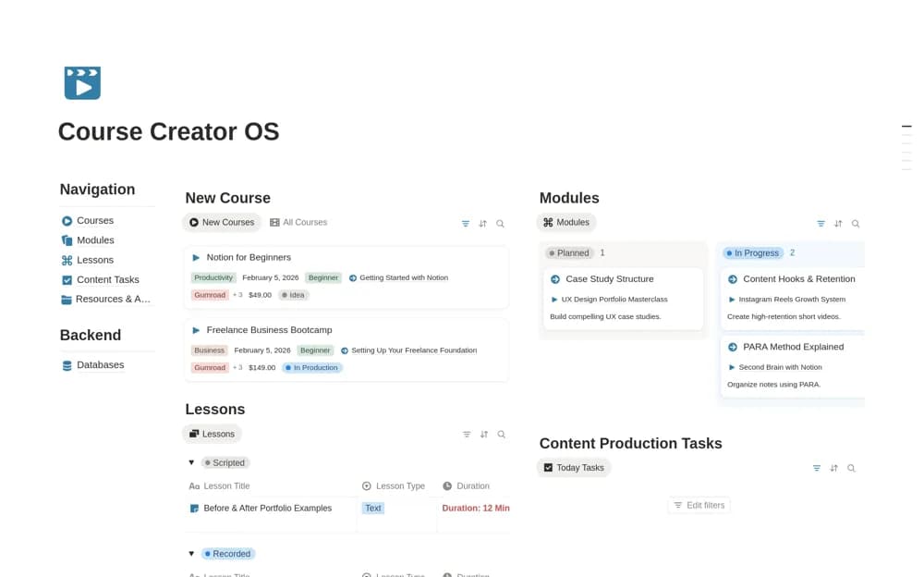Click the Lesson Title column header

coord(220,486)
